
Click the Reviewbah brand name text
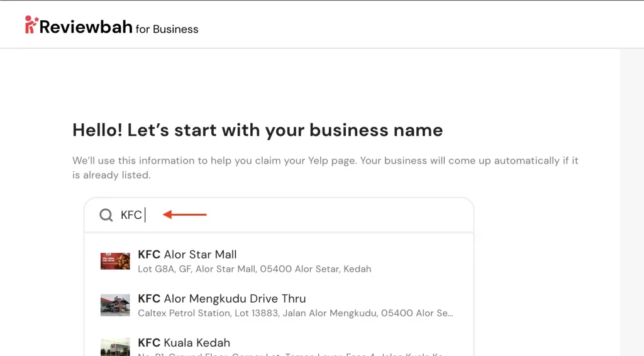pos(86,27)
